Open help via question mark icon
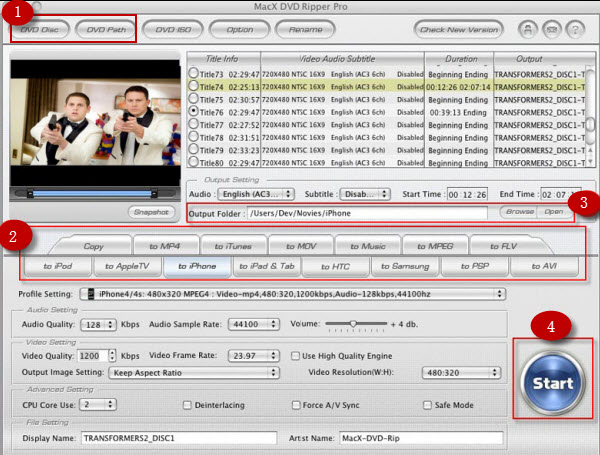Viewport: 600px width, 455px height. (x=575, y=29)
